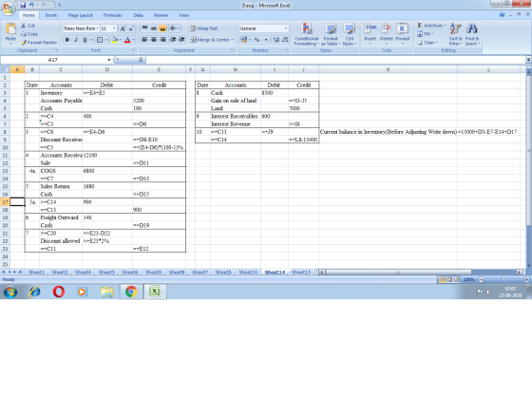Open the font size dropdown
This screenshot has width=532, height=396.
(114, 28)
